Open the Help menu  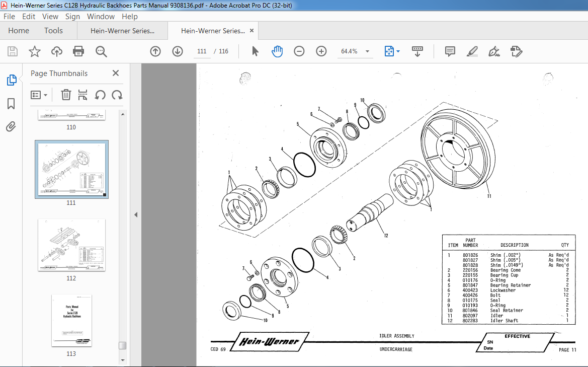(130, 17)
